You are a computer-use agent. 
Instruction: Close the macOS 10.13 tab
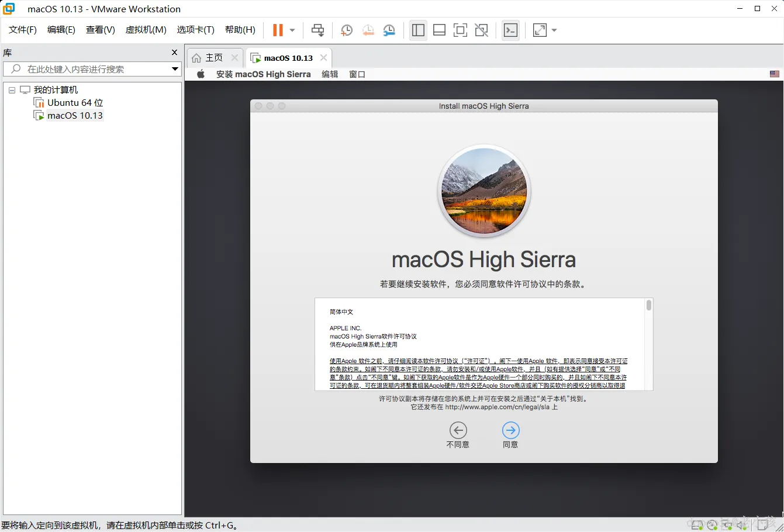click(x=323, y=58)
